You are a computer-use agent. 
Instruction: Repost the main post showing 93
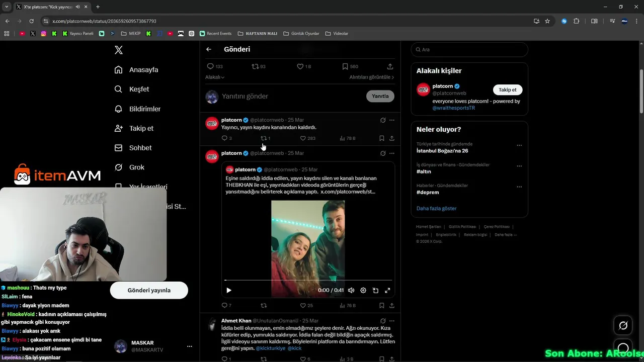click(259, 66)
